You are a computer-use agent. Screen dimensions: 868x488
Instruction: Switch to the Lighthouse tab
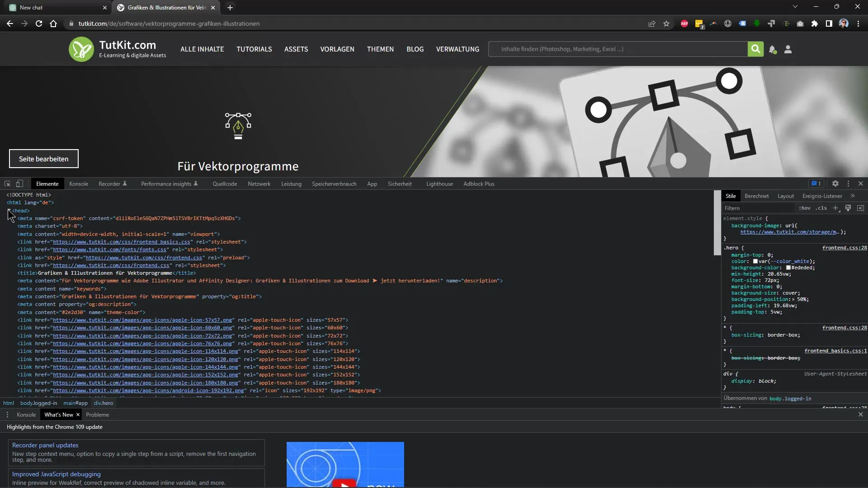click(439, 184)
